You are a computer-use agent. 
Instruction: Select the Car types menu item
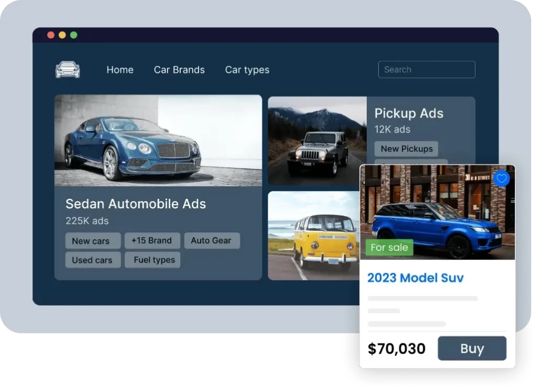click(247, 70)
